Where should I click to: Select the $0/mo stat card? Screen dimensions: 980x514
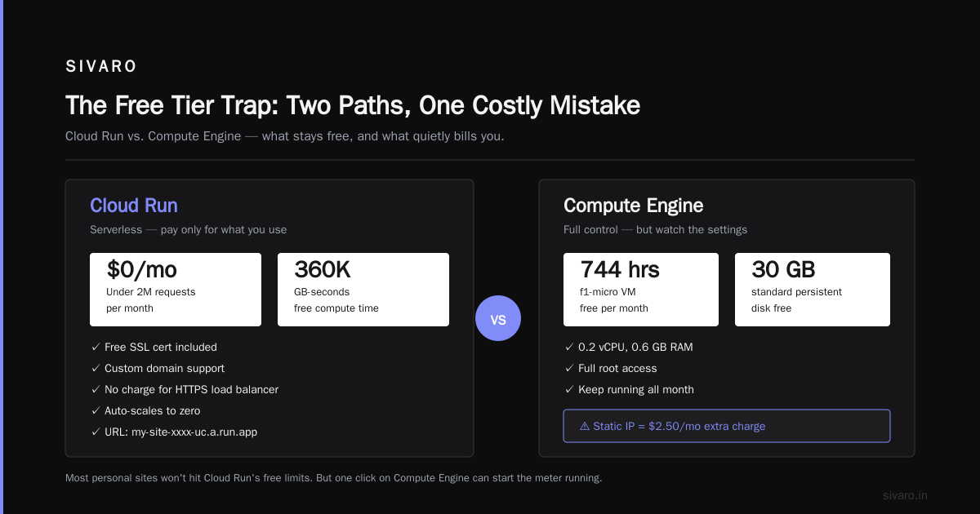[176, 290]
